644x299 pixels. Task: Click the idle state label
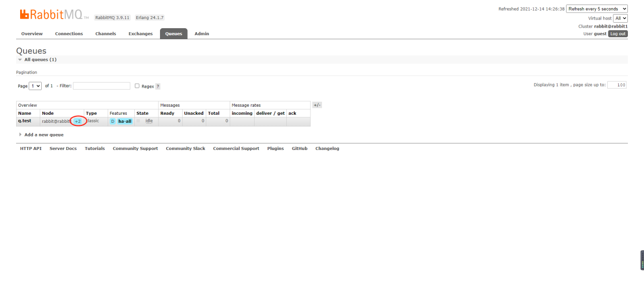(x=149, y=121)
